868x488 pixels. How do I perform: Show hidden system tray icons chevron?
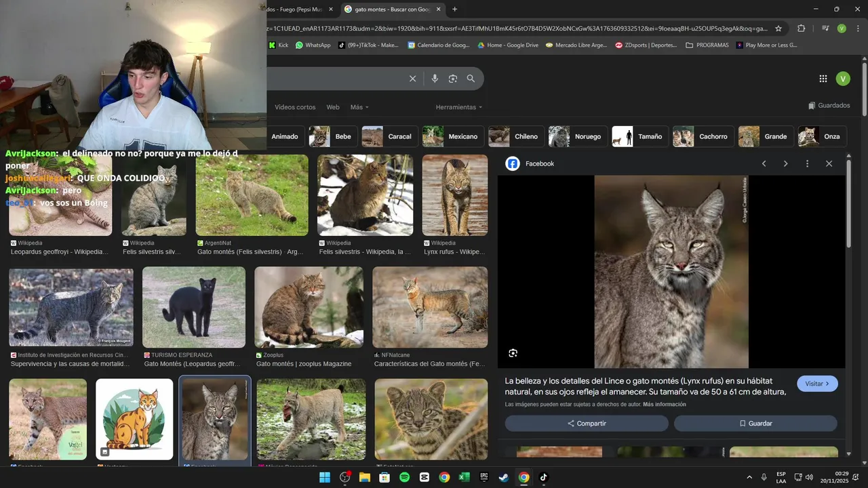point(749,477)
